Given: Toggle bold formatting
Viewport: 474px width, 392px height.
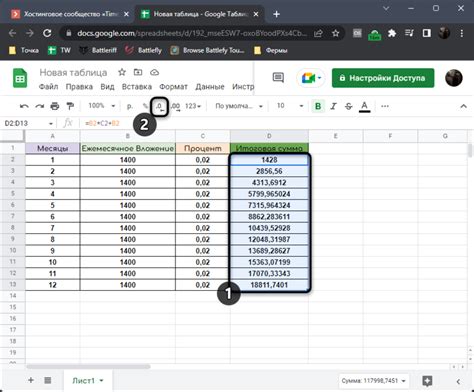Looking at the screenshot, I should (x=318, y=106).
